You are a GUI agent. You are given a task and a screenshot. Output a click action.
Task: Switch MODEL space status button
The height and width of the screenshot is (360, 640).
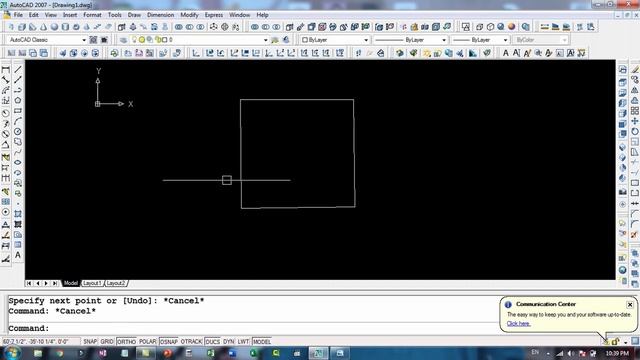click(x=262, y=342)
